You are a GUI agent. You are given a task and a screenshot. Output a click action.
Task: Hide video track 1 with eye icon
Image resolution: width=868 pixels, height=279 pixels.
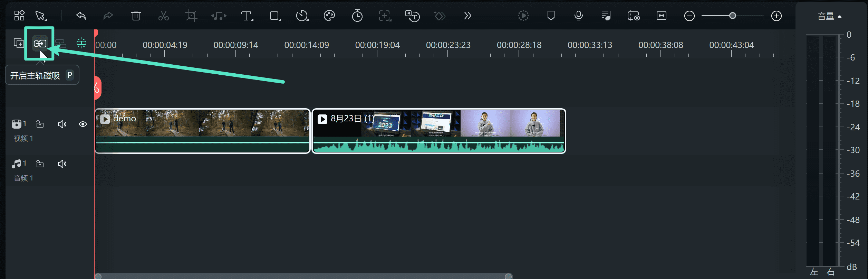point(83,124)
